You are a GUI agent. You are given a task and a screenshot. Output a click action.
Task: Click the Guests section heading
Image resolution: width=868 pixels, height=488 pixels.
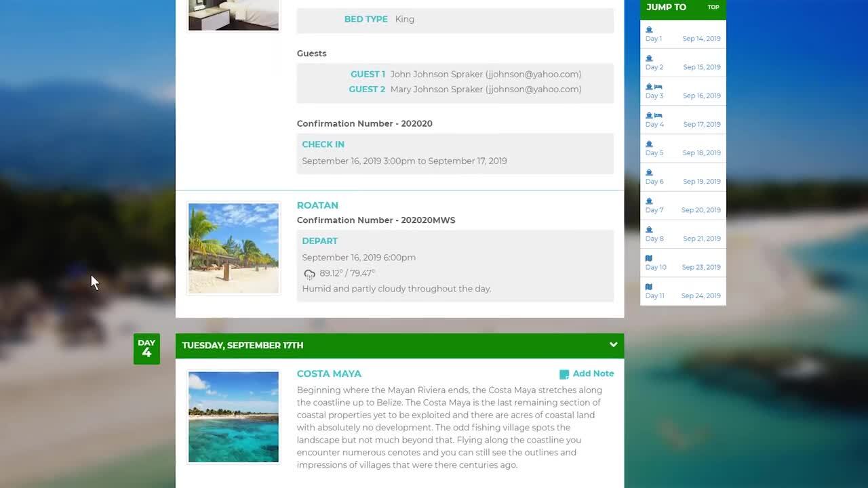(312, 54)
